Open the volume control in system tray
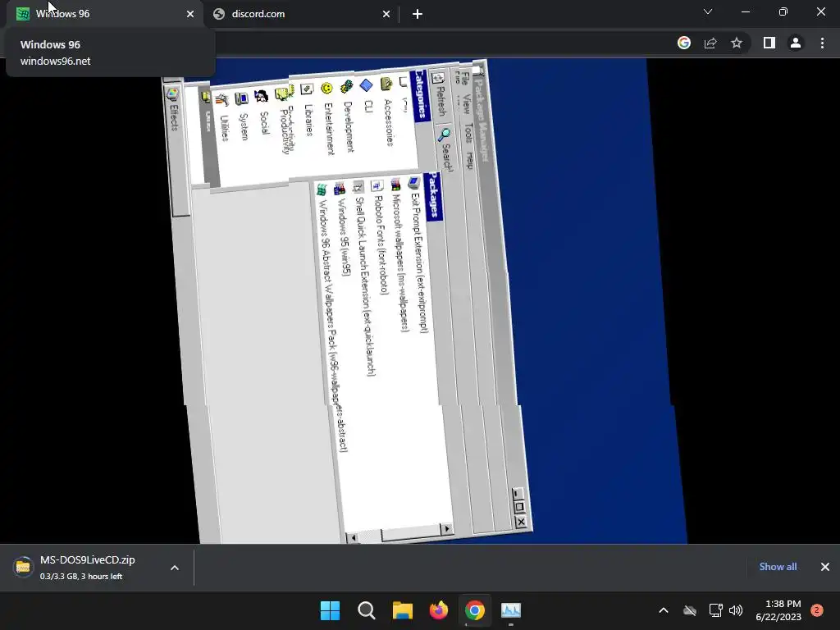 click(x=736, y=610)
